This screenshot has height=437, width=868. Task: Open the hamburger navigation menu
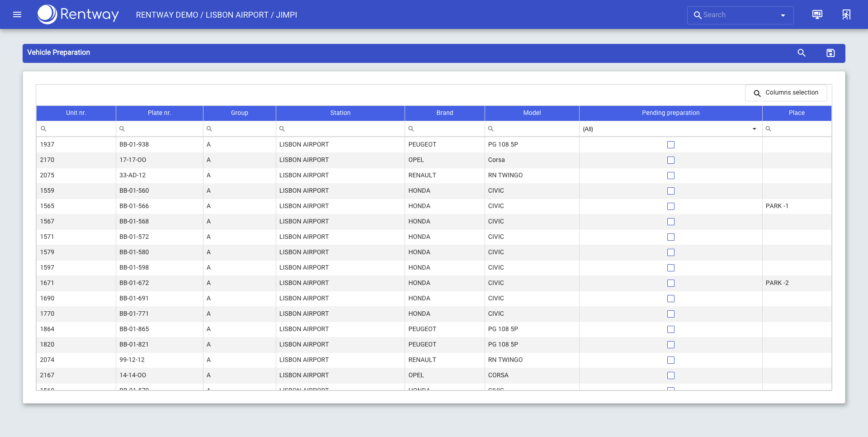point(17,14)
